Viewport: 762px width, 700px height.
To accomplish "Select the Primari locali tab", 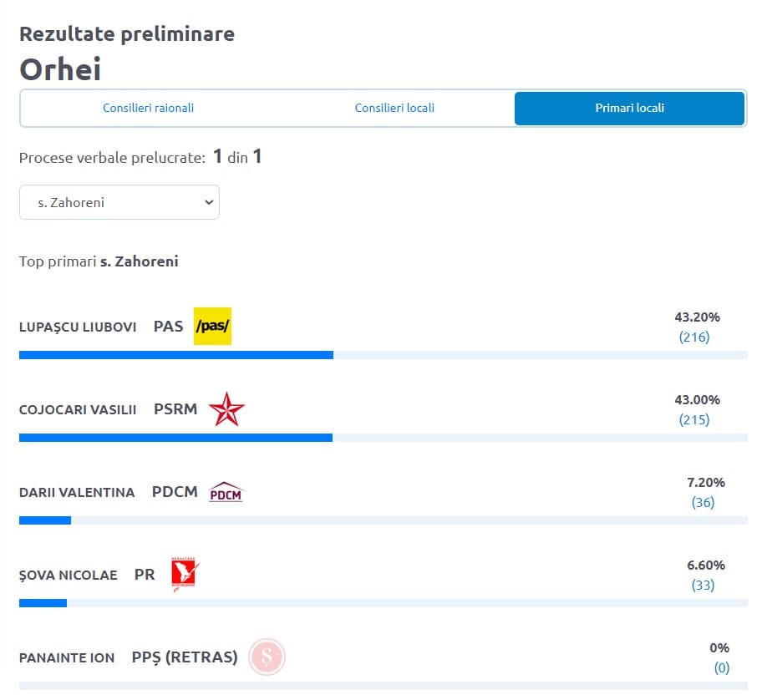I will click(x=629, y=109).
